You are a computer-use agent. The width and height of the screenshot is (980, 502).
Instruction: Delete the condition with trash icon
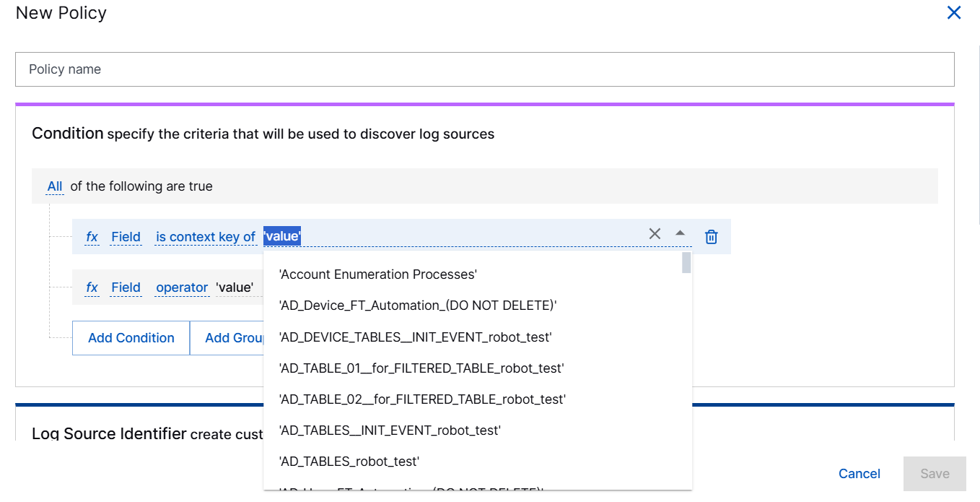click(712, 237)
